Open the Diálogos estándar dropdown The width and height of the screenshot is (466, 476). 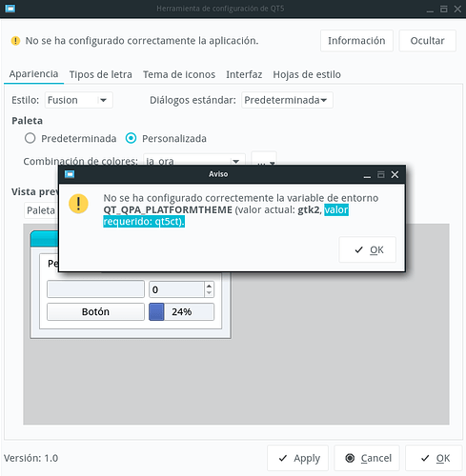(x=287, y=100)
